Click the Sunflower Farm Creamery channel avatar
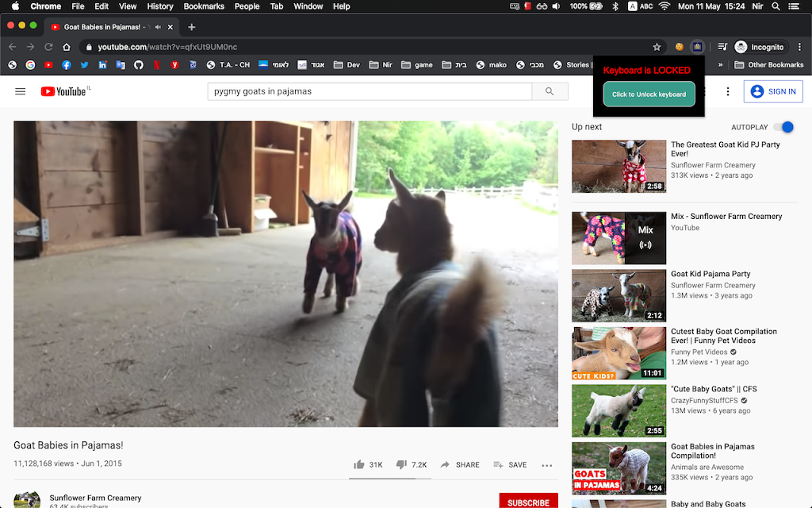Image resolution: width=812 pixels, height=508 pixels. click(x=27, y=500)
